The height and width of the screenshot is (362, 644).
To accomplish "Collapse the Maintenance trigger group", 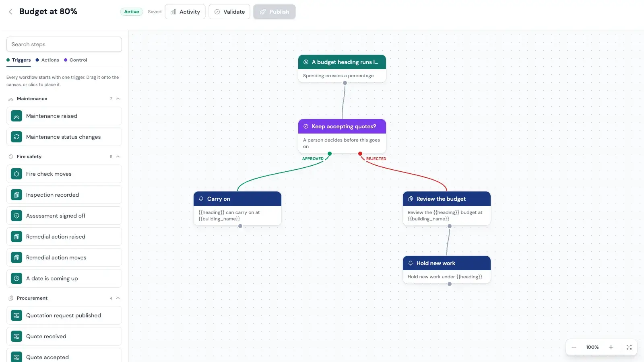I will pyautogui.click(x=118, y=99).
